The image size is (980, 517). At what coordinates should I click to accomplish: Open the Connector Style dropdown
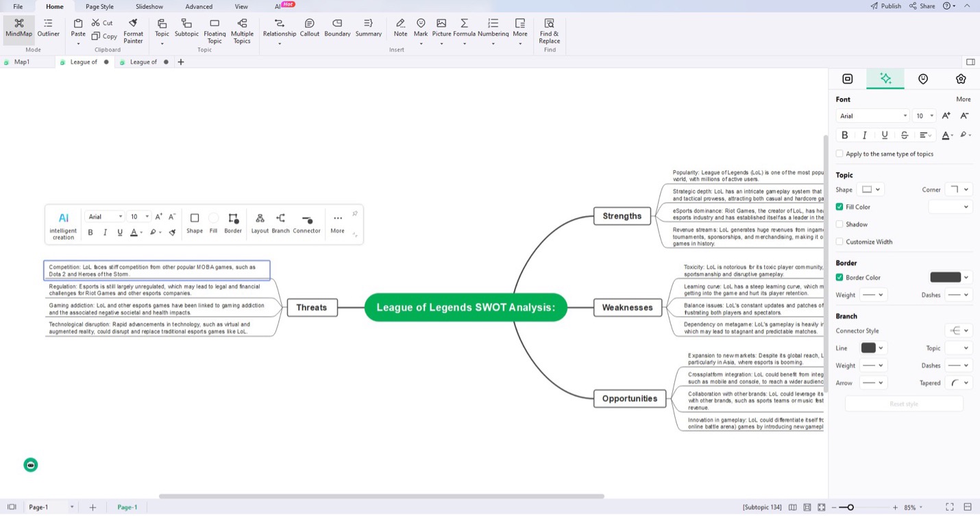[x=958, y=330]
